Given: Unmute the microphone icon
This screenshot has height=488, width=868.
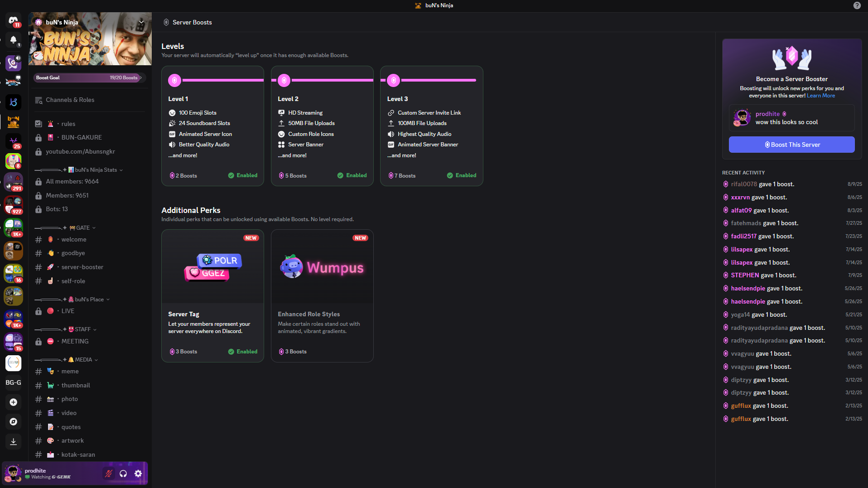Looking at the screenshot, I should (109, 474).
